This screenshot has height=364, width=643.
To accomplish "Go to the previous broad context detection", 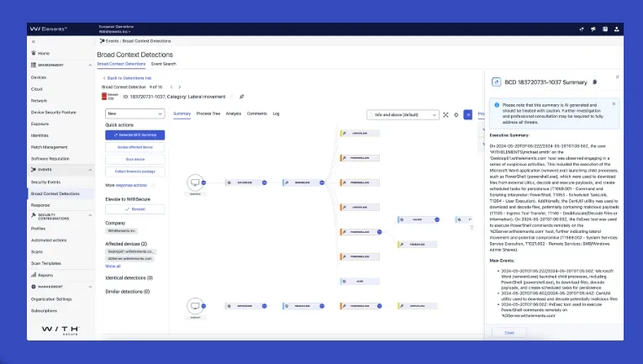I will pos(171,87).
